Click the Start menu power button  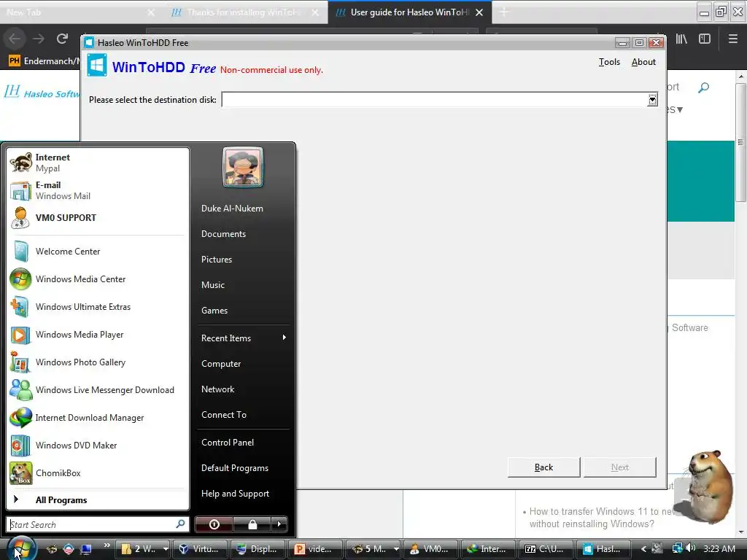click(214, 524)
